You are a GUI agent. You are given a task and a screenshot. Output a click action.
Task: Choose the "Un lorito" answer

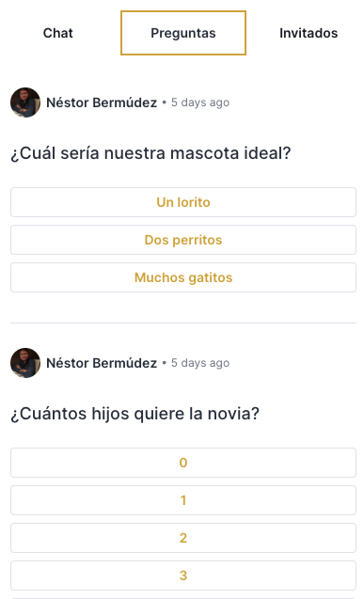(183, 202)
